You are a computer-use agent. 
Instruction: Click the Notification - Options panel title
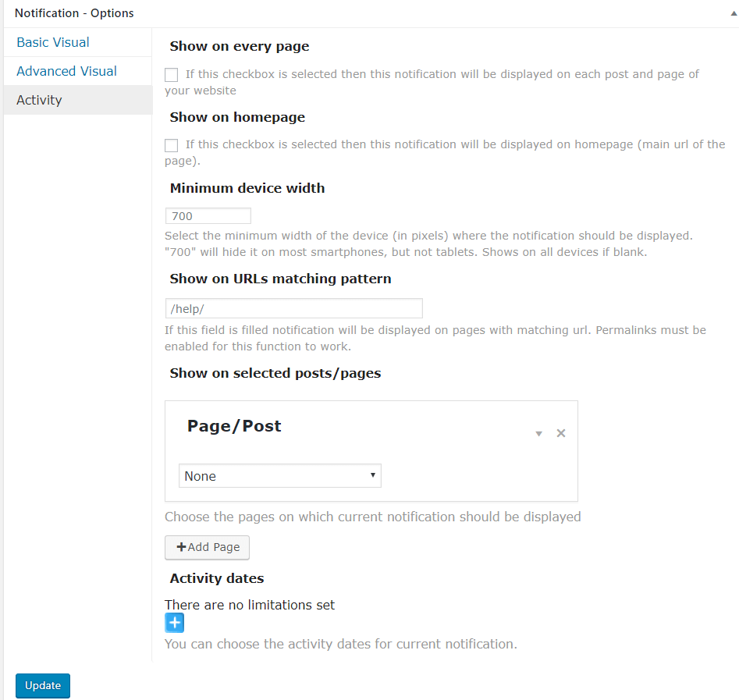pyautogui.click(x=74, y=13)
